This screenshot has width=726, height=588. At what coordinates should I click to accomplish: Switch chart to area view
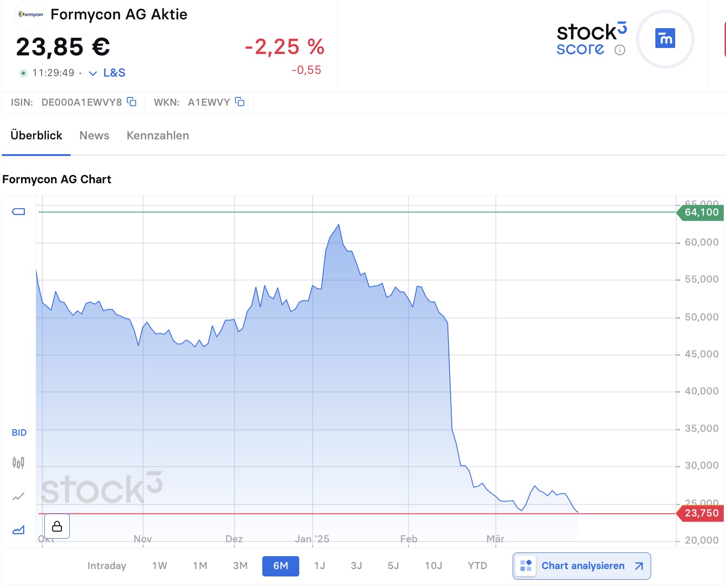(18, 529)
